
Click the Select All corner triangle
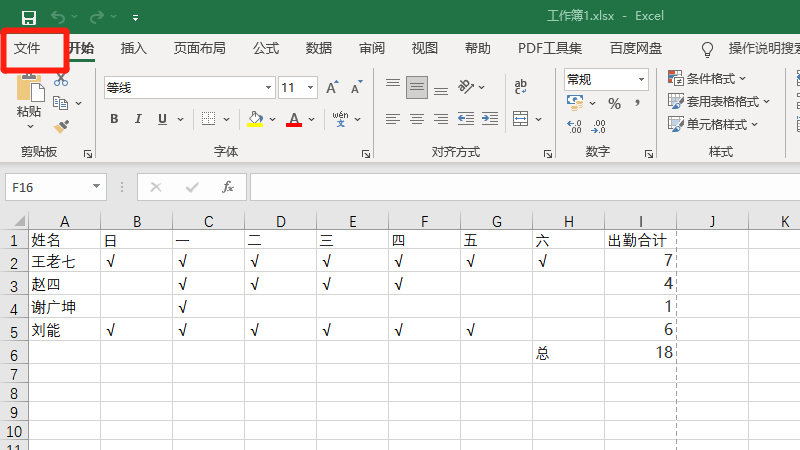18,221
